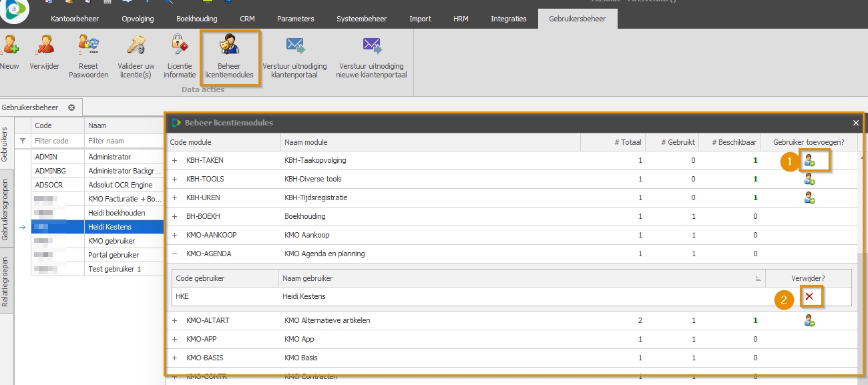The height and width of the screenshot is (385, 868).
Task: Open the Systeembeheer ribbon tab
Action: 360,19
